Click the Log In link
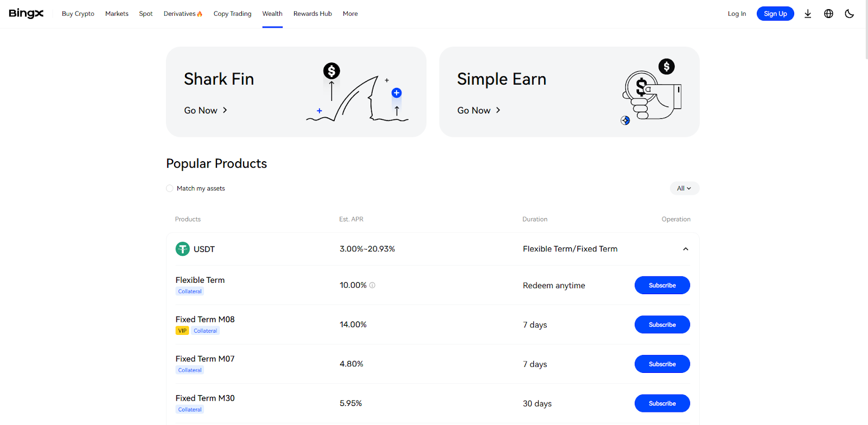The height and width of the screenshot is (425, 868). click(x=737, y=14)
